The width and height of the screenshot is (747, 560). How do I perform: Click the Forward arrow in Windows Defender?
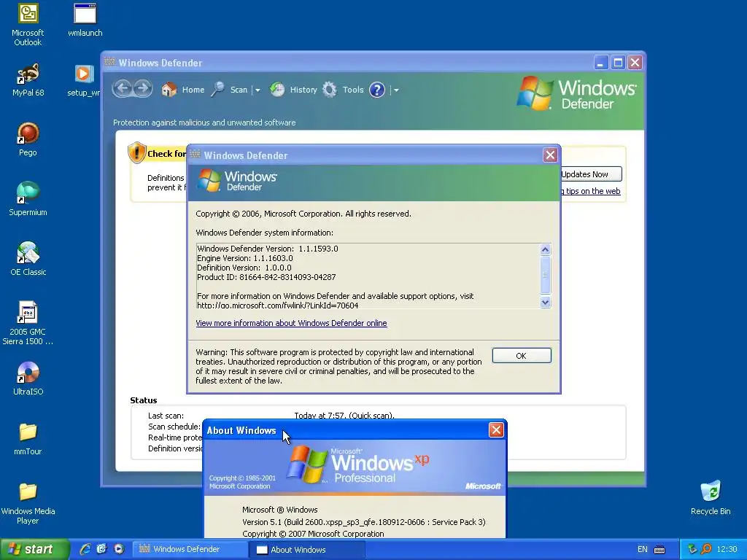click(142, 89)
